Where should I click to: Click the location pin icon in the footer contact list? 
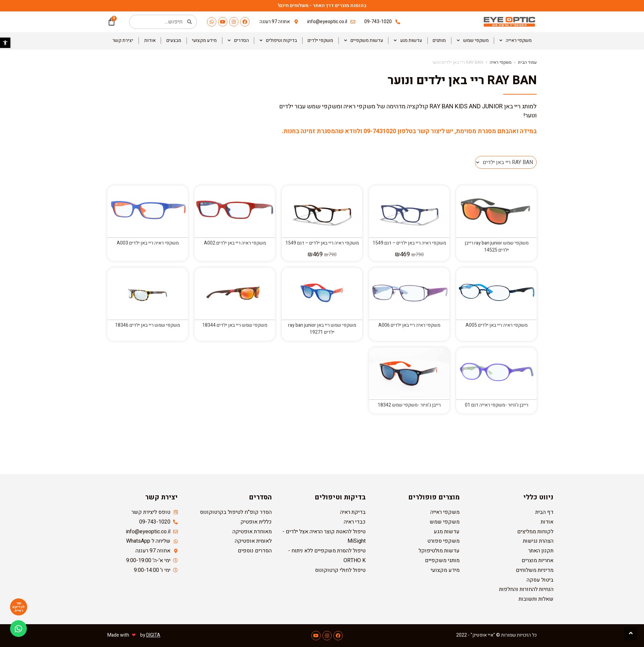175,551
